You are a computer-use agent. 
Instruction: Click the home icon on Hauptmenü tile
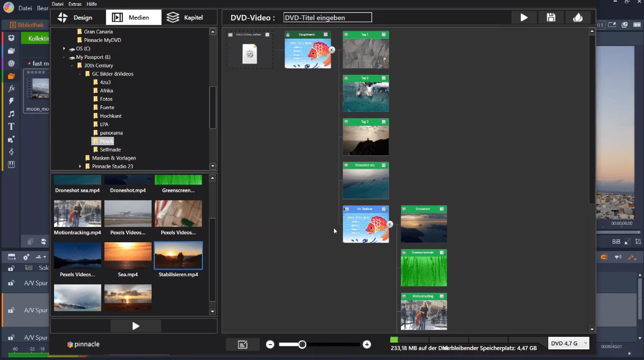coord(288,34)
